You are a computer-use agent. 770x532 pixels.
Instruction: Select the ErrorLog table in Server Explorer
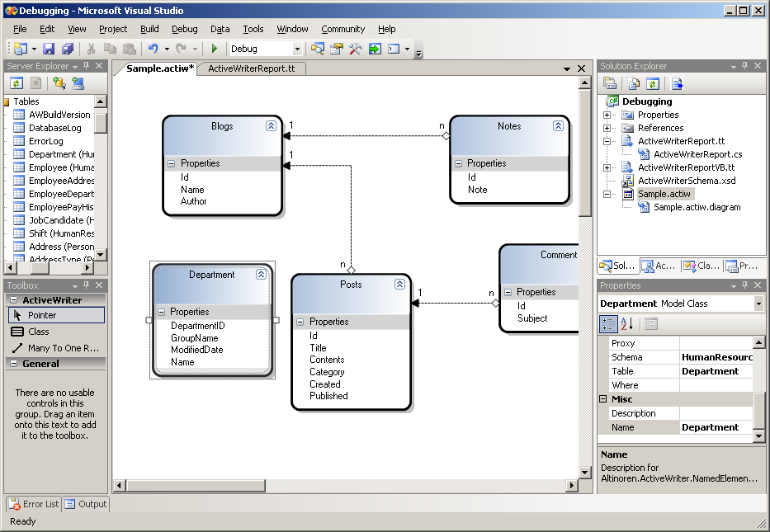45,141
